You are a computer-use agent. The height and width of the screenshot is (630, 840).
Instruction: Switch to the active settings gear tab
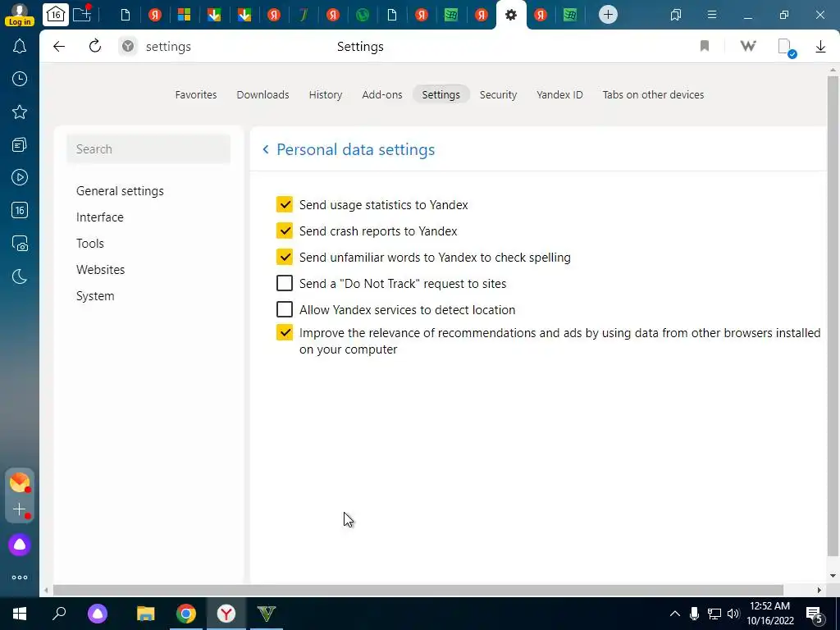pyautogui.click(x=511, y=15)
